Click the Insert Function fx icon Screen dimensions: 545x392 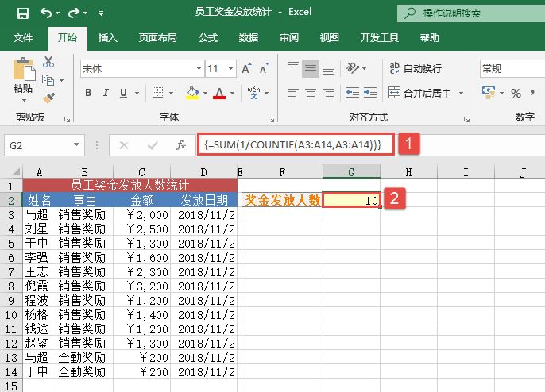(x=181, y=145)
